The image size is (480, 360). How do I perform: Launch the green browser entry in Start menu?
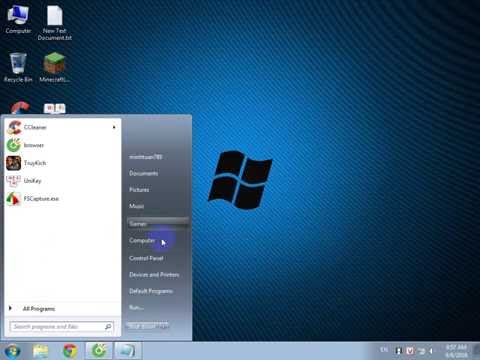point(62,145)
